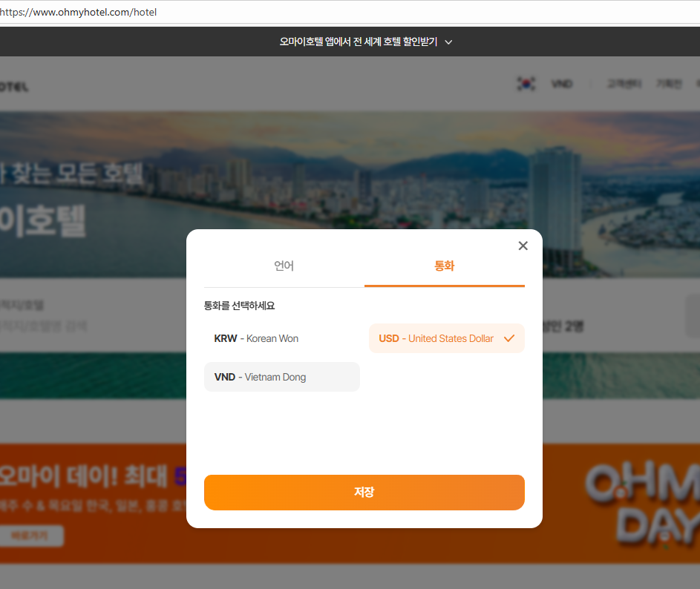Expand the app discount banner chevron

coord(448,42)
